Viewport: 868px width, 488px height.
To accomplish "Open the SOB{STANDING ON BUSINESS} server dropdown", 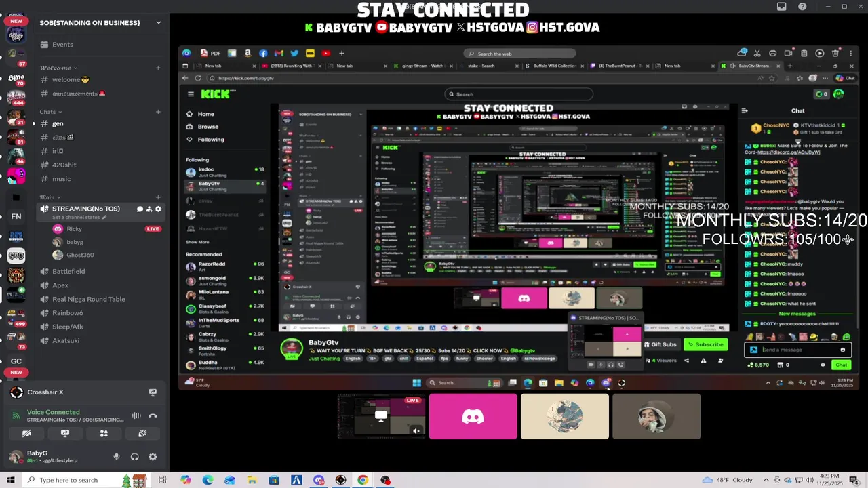I will (x=159, y=22).
